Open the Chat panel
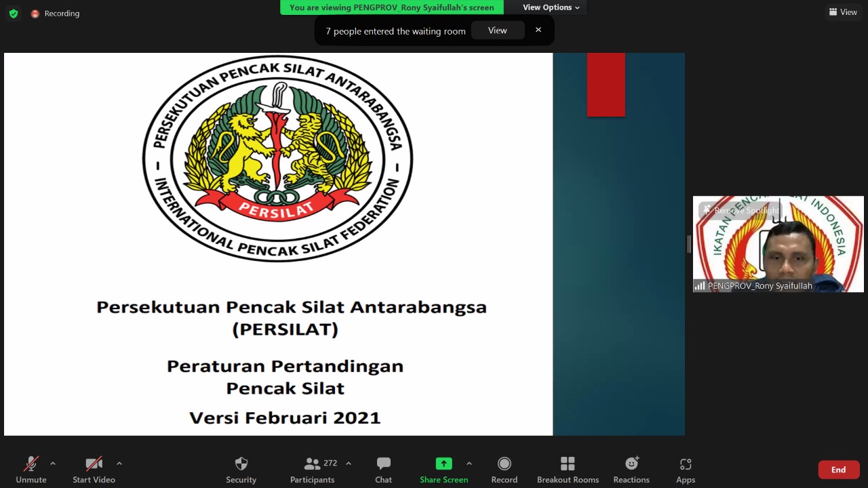The image size is (868, 488). pyautogui.click(x=383, y=469)
